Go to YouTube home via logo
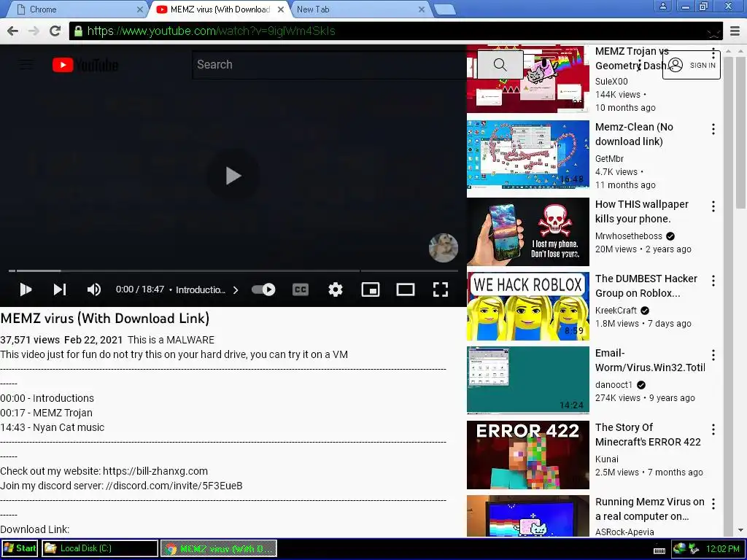 (85, 65)
